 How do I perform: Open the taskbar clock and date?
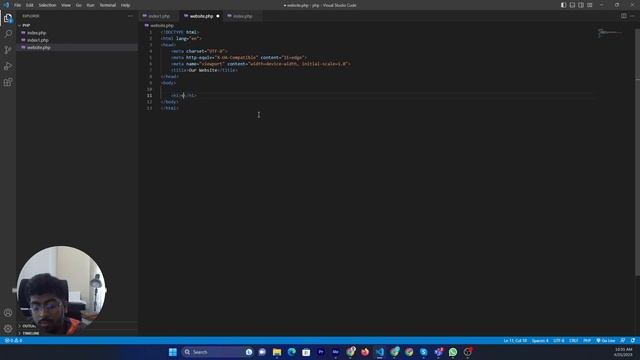[623, 352]
